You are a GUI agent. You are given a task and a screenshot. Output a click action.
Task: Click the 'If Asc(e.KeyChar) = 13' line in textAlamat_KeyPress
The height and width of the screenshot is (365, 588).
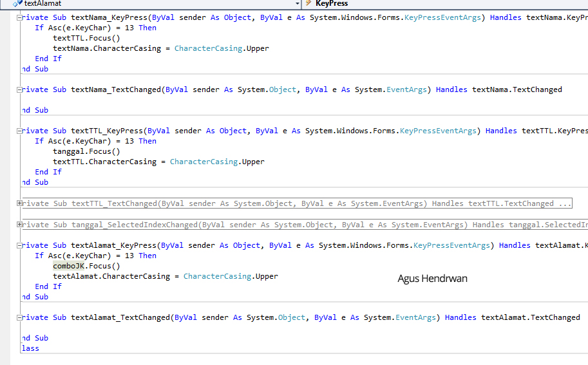[95, 256]
